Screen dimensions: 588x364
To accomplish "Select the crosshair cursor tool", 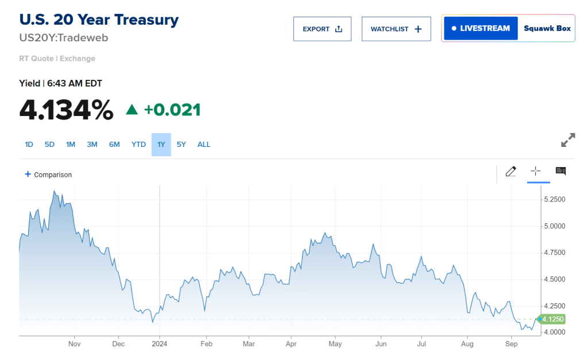I will (535, 171).
